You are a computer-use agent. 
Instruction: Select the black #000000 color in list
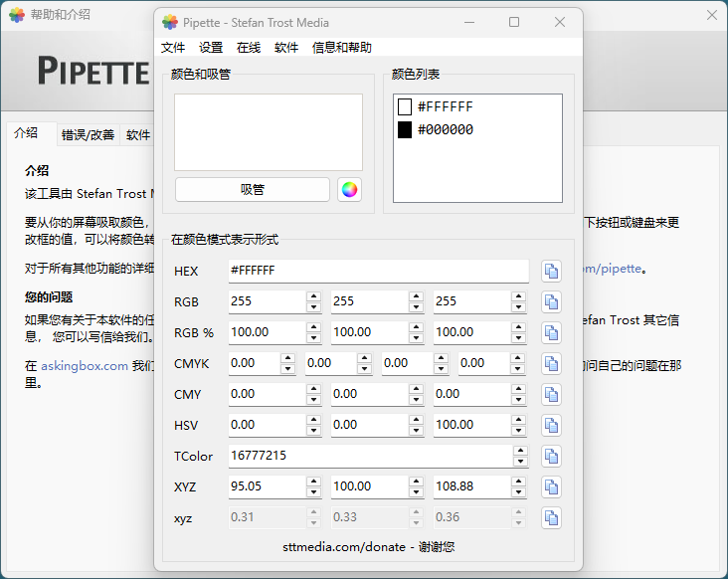tap(444, 130)
